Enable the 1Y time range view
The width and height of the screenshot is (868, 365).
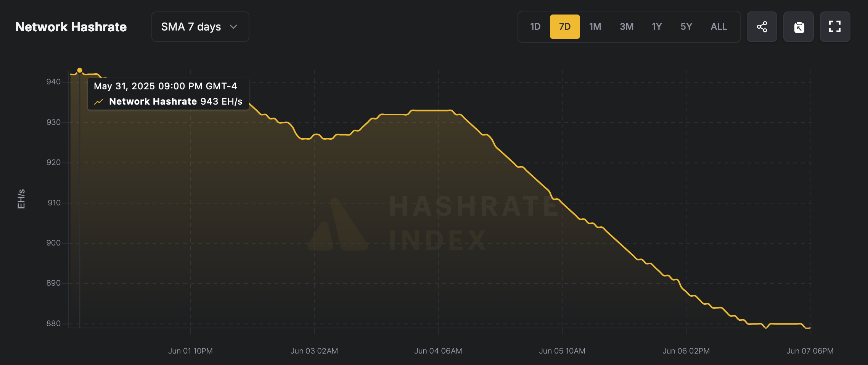point(656,26)
